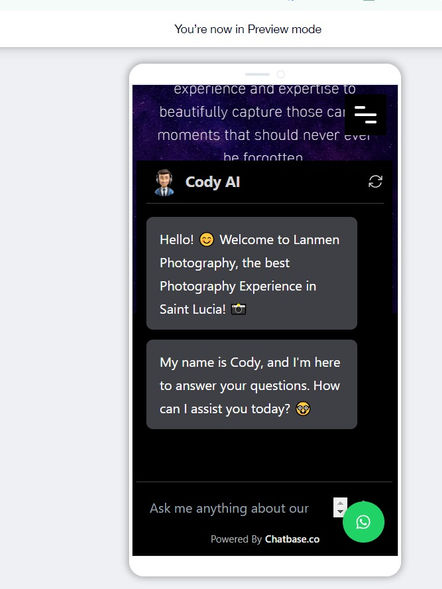Select the 'Welcome to Lanmen Photography' message bubble
This screenshot has width=442, height=589.
pos(252,273)
